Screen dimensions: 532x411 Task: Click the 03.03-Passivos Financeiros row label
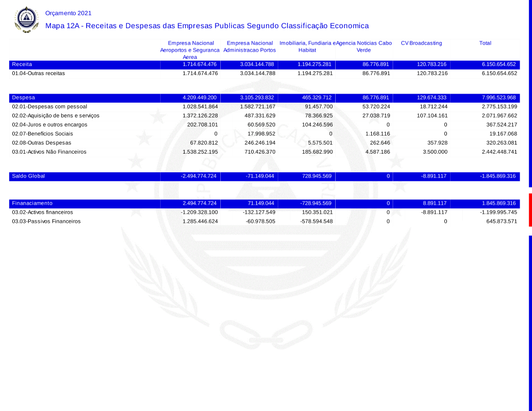(46, 221)
